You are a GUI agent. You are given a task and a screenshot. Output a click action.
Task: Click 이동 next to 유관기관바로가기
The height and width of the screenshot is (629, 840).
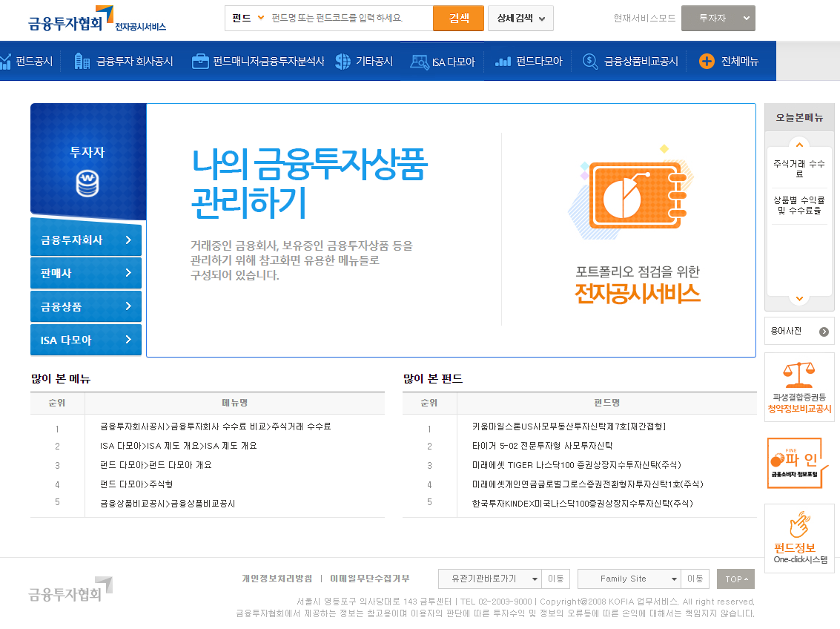click(555, 579)
